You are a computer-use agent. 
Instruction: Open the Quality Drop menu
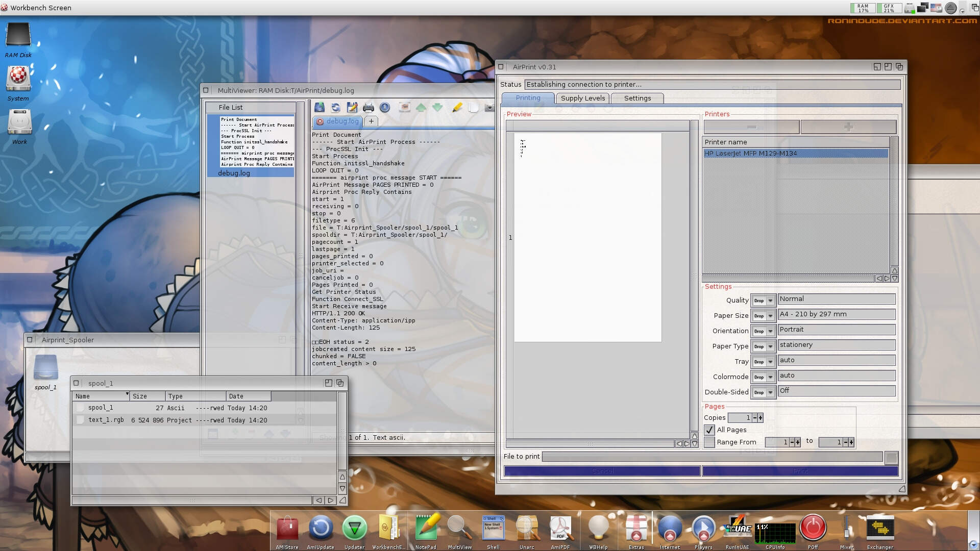(763, 300)
